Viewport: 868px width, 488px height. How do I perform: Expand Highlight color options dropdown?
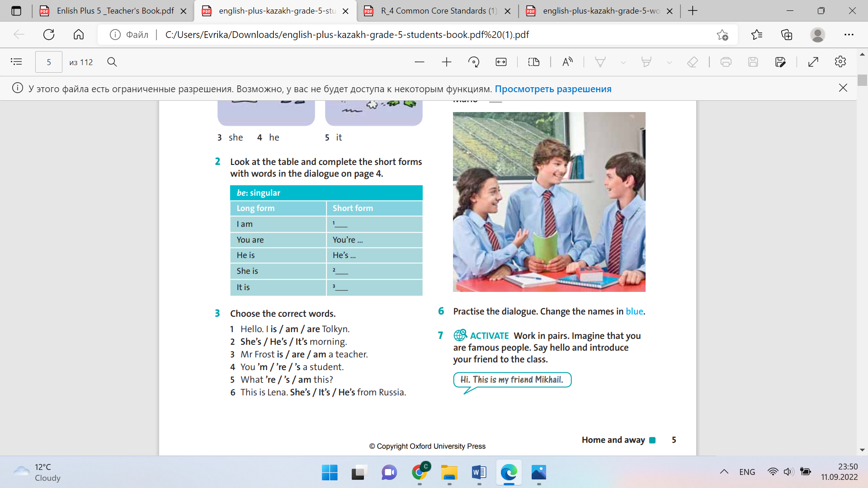(x=669, y=62)
